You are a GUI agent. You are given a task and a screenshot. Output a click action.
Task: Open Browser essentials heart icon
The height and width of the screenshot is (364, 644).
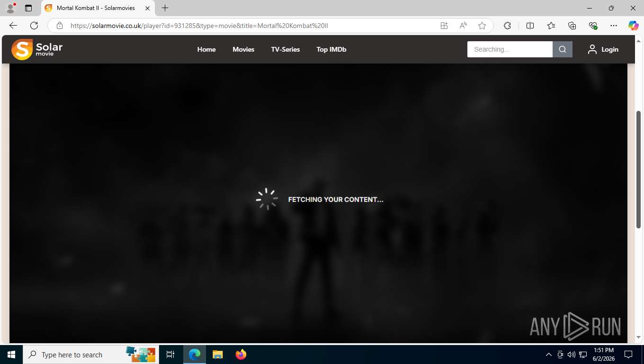pyautogui.click(x=593, y=26)
